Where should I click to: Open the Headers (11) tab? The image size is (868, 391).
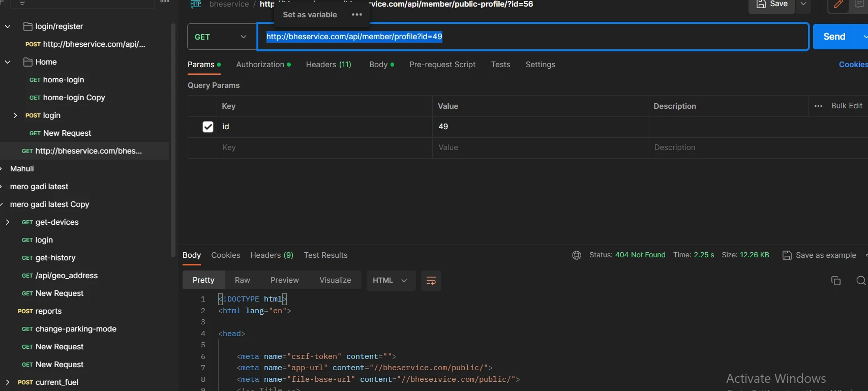pyautogui.click(x=328, y=65)
